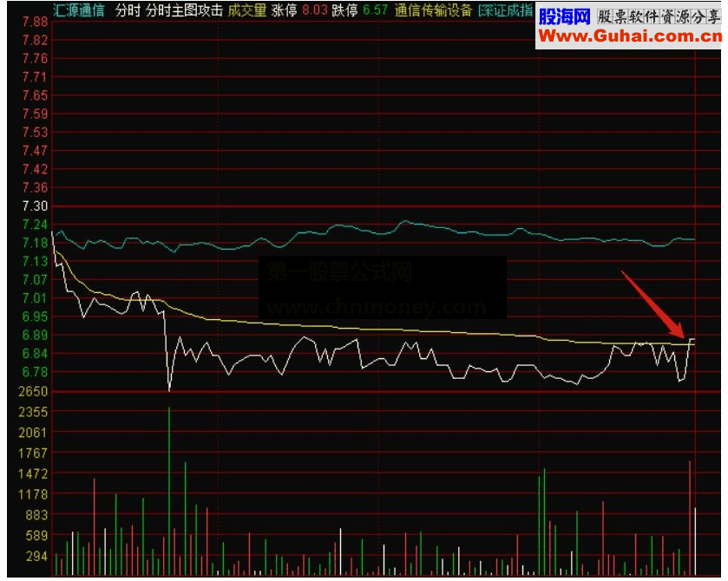
Task: Click the 1767 volume axis label
Action: pyautogui.click(x=33, y=453)
